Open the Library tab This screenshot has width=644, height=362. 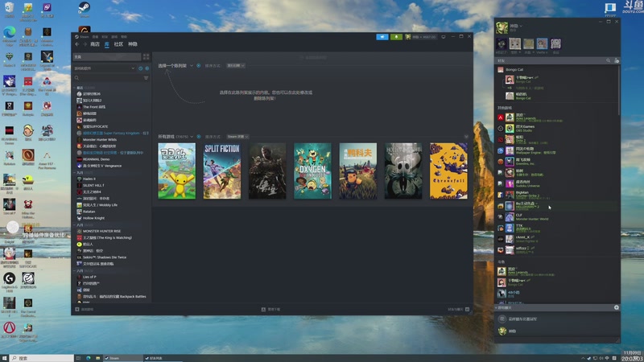tap(107, 44)
